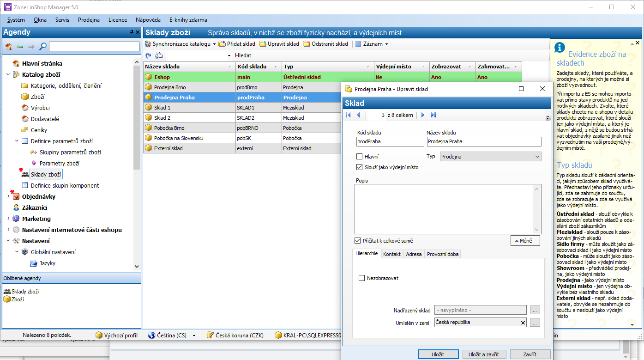
Task: Toggle the Nezobrazovat checkbox
Action: 362,278
